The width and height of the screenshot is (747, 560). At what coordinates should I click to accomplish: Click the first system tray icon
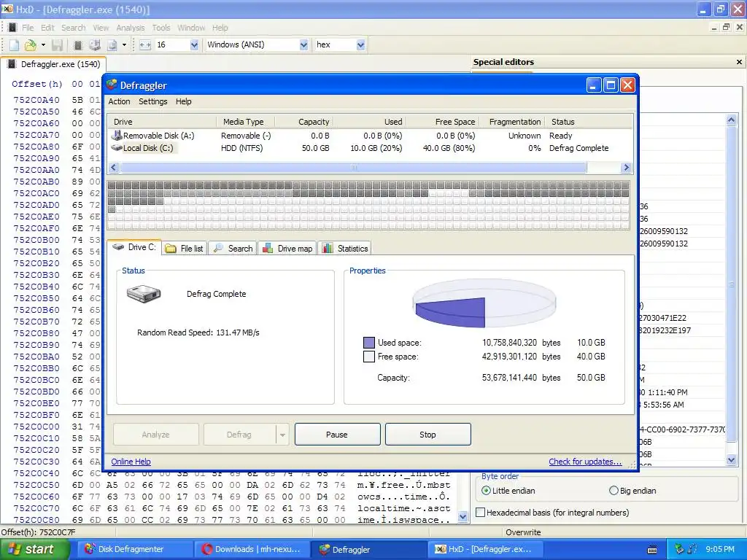click(x=679, y=549)
